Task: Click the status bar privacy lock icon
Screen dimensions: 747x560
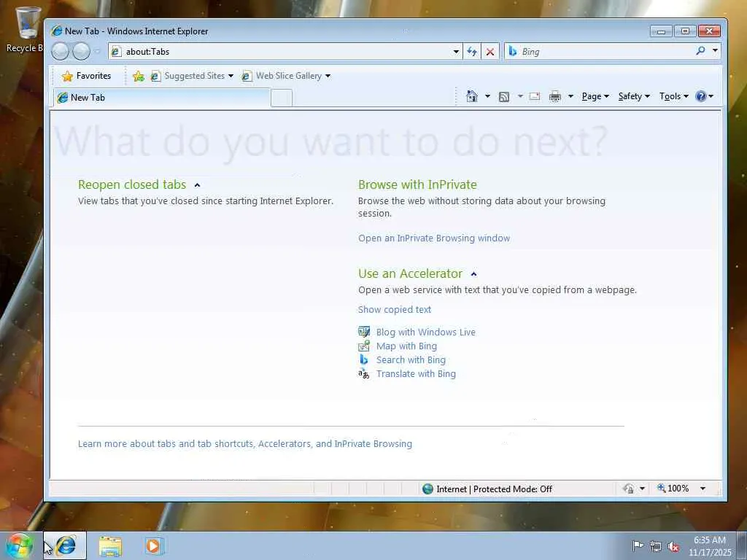Action: pos(629,489)
